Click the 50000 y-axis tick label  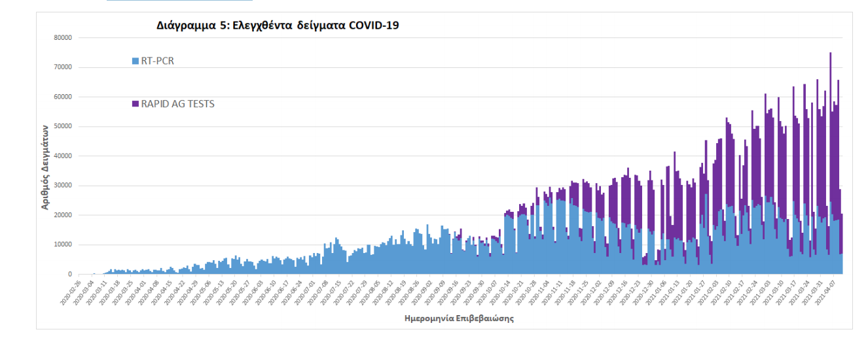tap(62, 127)
